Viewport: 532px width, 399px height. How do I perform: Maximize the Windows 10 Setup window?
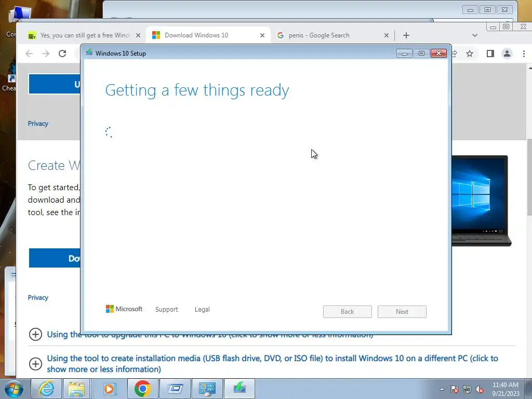tap(421, 54)
